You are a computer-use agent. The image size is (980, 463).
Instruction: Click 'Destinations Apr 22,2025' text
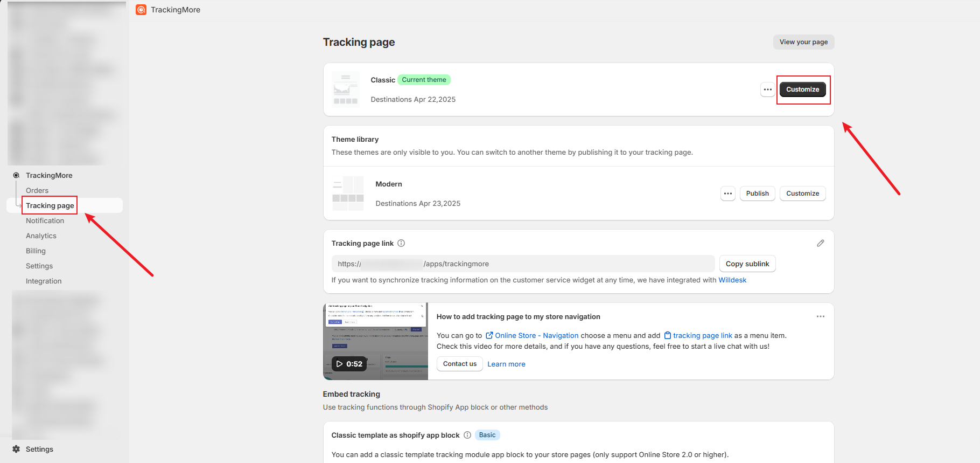[413, 99]
